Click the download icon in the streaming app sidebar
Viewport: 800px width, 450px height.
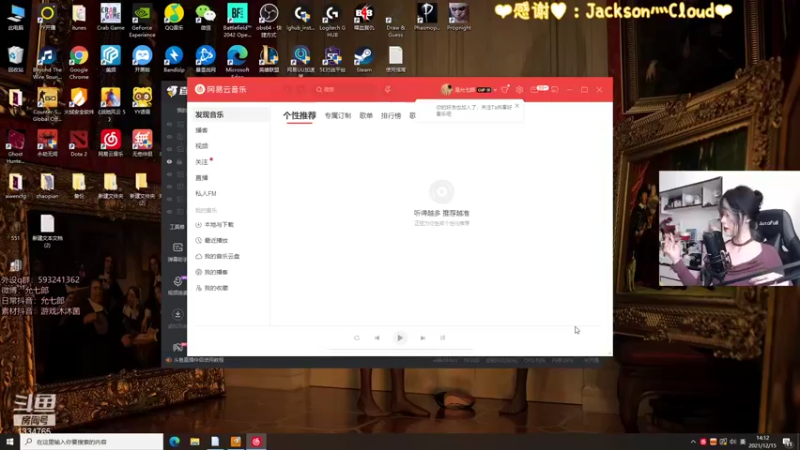click(x=178, y=314)
